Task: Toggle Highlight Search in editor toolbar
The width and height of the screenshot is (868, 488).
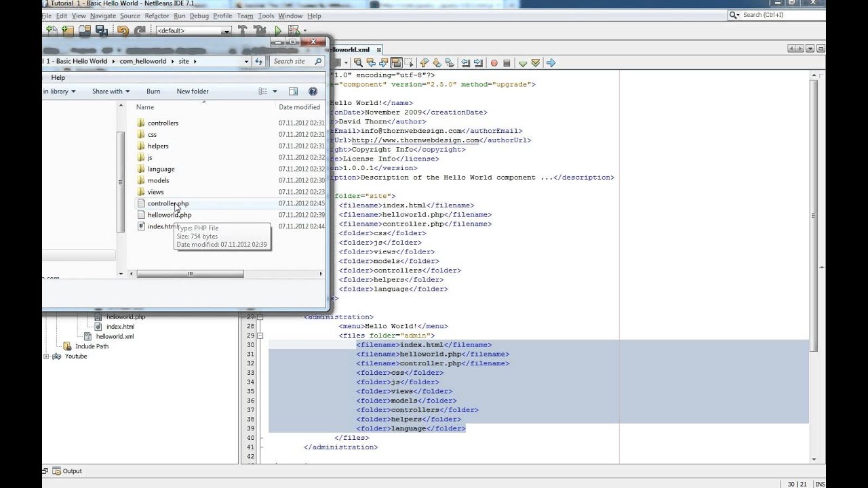Action: point(396,63)
